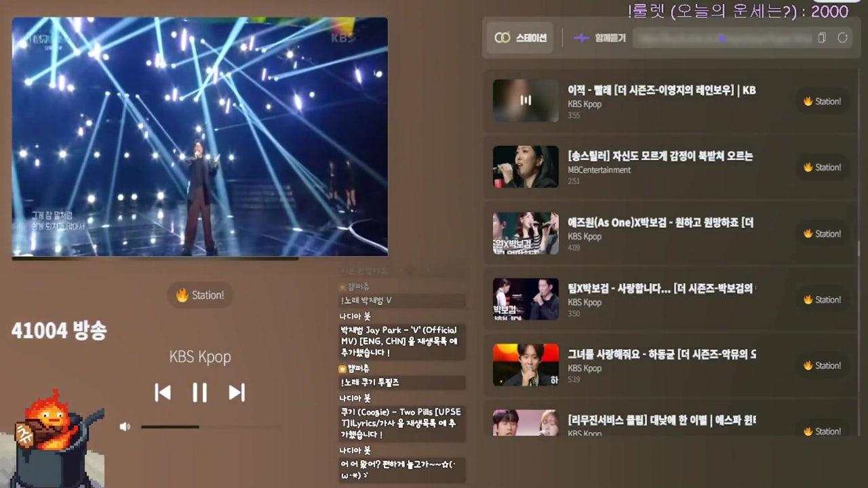
Task: Pause the current song
Action: [199, 392]
